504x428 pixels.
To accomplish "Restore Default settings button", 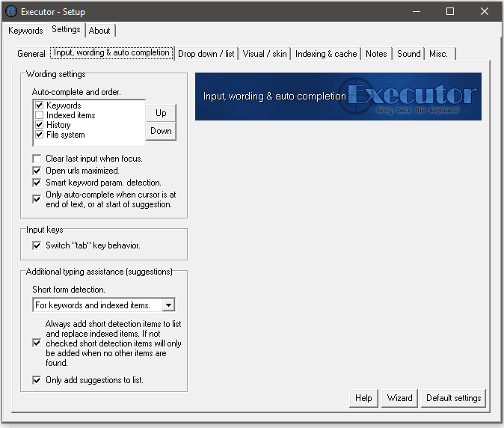I will [454, 398].
